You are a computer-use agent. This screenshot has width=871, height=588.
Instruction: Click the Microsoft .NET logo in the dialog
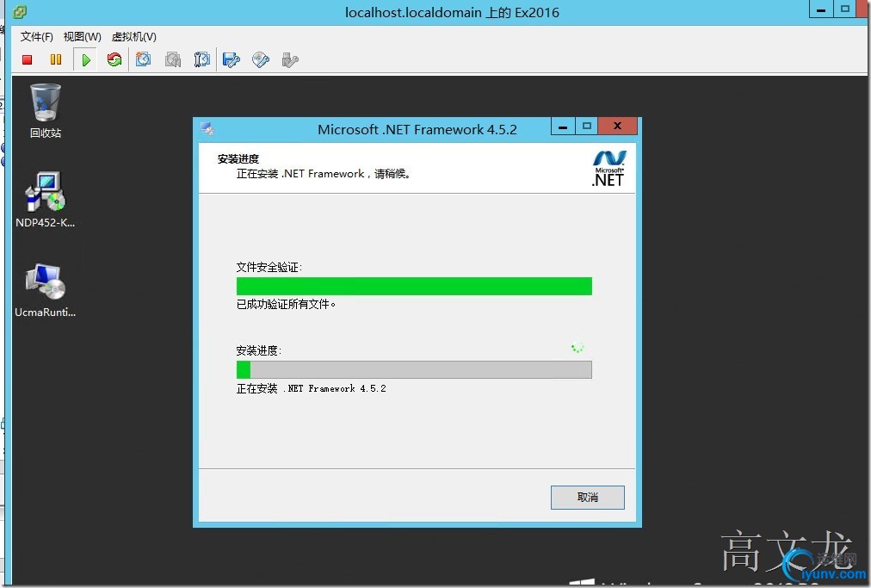608,168
